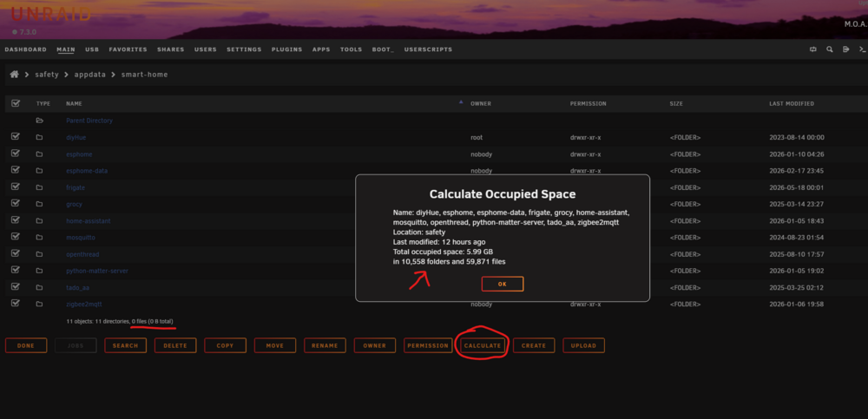Image resolution: width=868 pixels, height=419 pixels.
Task: Click the magnifier search icon in the top bar
Action: click(x=829, y=49)
